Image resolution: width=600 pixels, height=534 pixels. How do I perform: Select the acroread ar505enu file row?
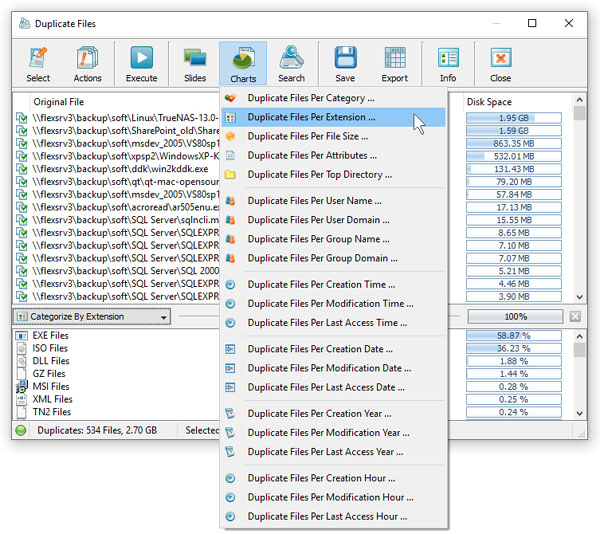pyautogui.click(x=118, y=207)
